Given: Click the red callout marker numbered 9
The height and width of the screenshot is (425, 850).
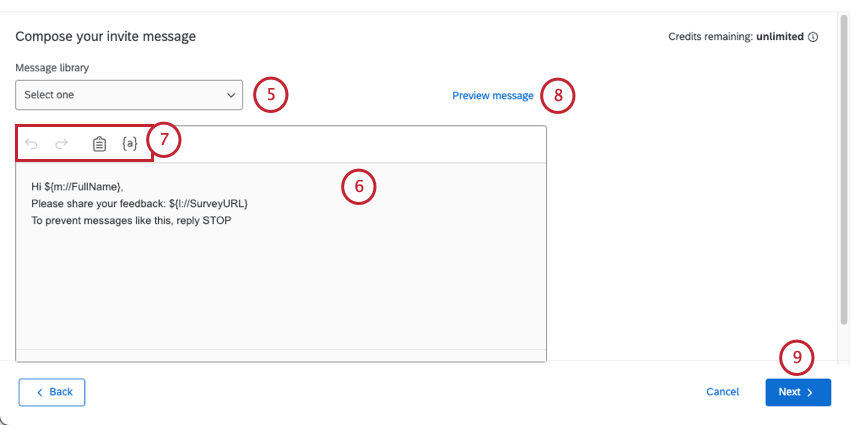Looking at the screenshot, I should point(797,357).
